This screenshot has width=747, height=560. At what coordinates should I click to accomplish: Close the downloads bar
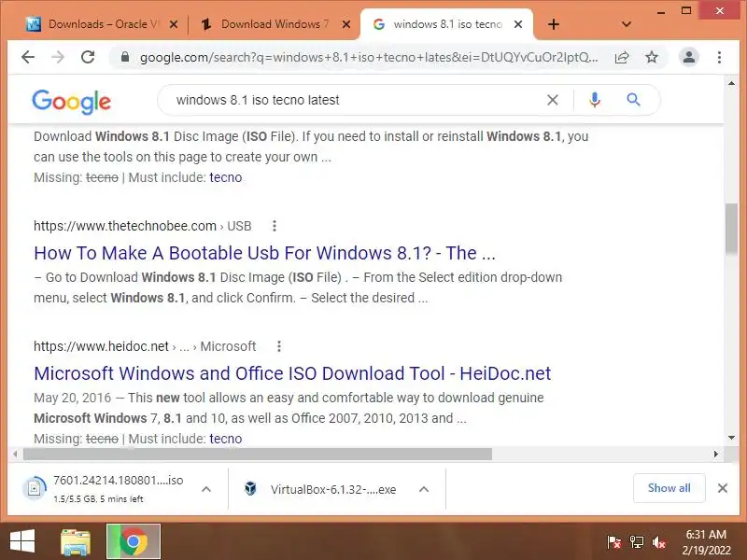coord(722,488)
